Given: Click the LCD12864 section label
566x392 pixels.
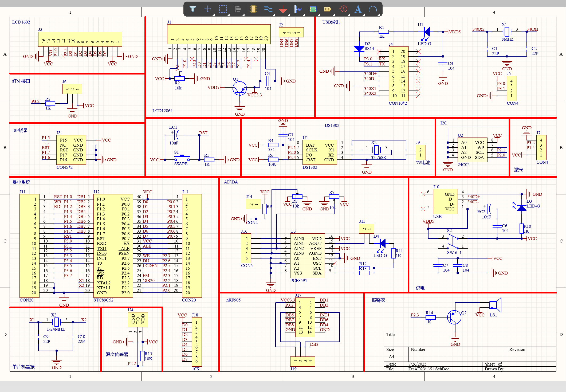Looking at the screenshot, I should pos(162,111).
